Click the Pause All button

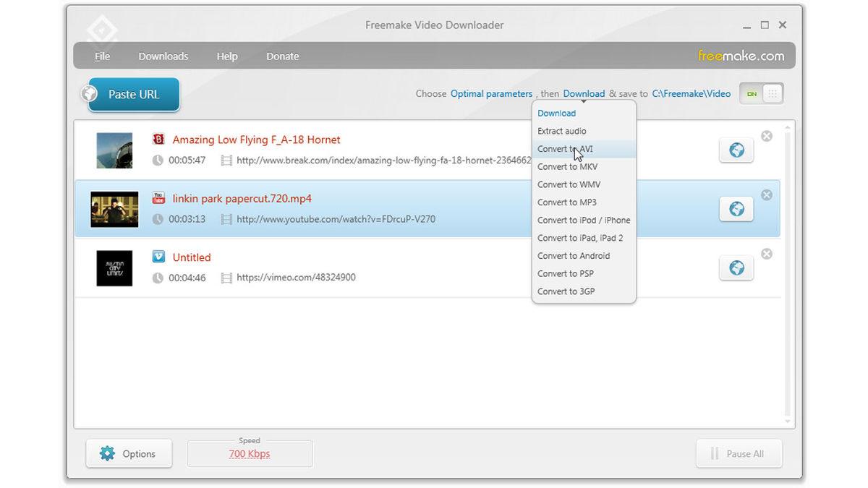click(x=739, y=453)
